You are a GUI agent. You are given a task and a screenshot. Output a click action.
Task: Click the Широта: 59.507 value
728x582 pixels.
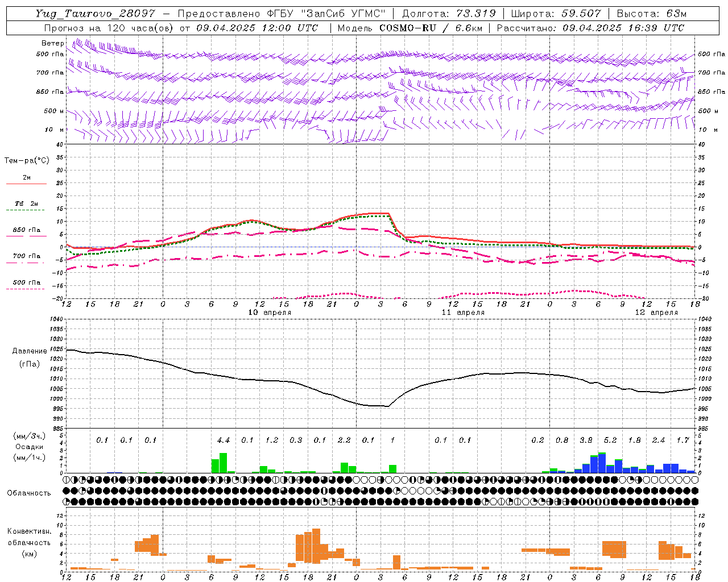click(556, 14)
